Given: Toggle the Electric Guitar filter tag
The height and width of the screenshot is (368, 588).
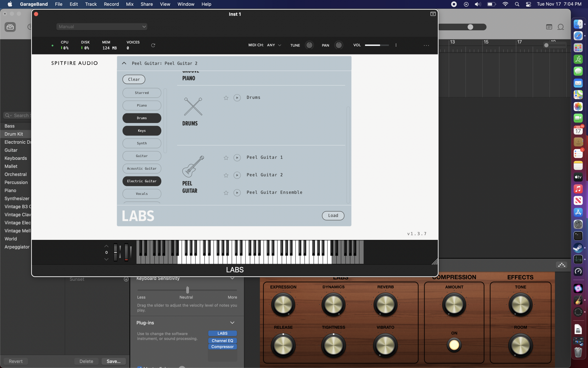Looking at the screenshot, I should [142, 181].
